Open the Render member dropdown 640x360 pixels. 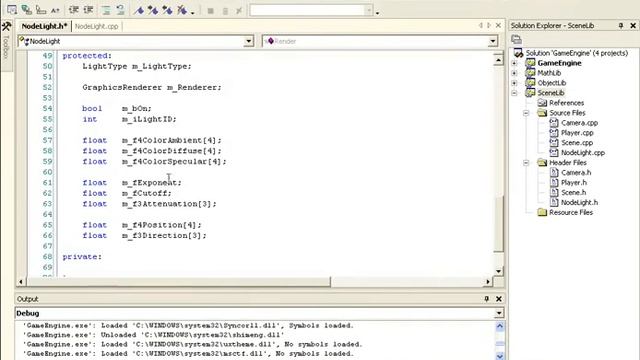[x=493, y=41]
